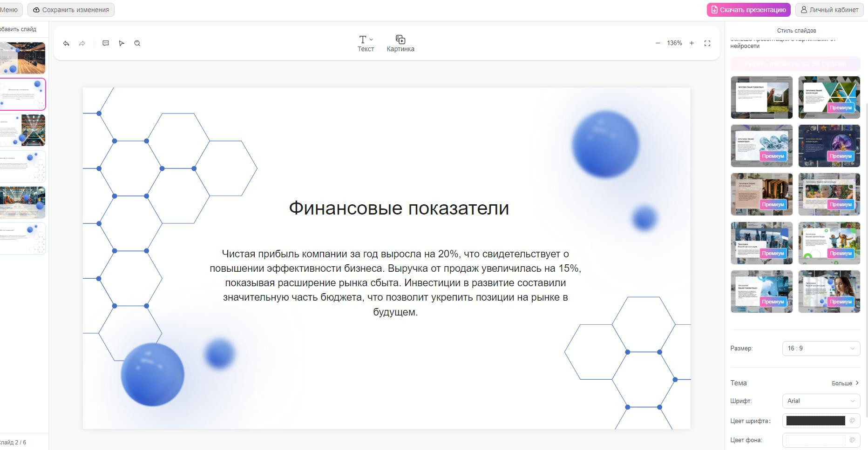The image size is (868, 450).
Task: Click the 'Слайд 2 / 6' counter
Action: pyautogui.click(x=13, y=443)
